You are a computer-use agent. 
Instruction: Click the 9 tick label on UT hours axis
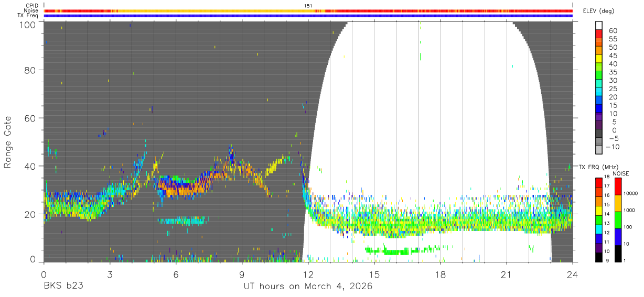click(x=242, y=274)
